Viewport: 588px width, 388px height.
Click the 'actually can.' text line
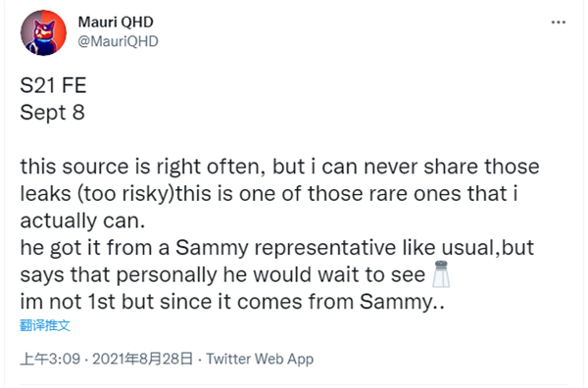pos(82,220)
